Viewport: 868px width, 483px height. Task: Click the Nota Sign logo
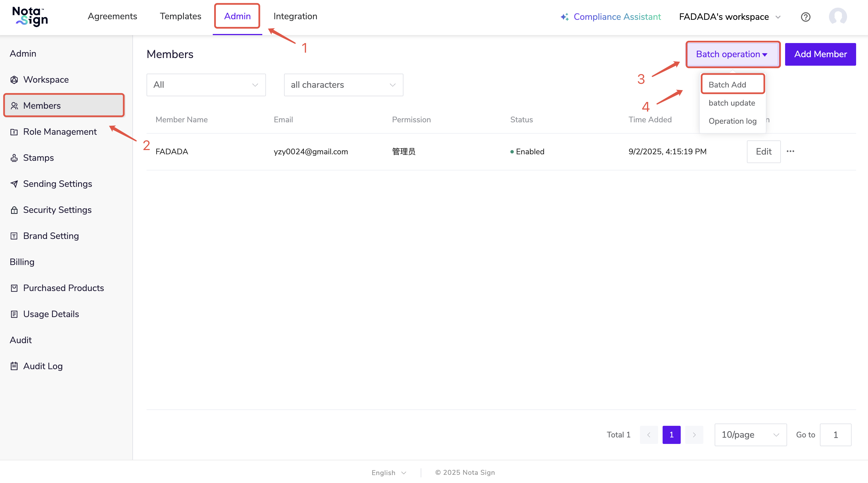click(x=30, y=16)
